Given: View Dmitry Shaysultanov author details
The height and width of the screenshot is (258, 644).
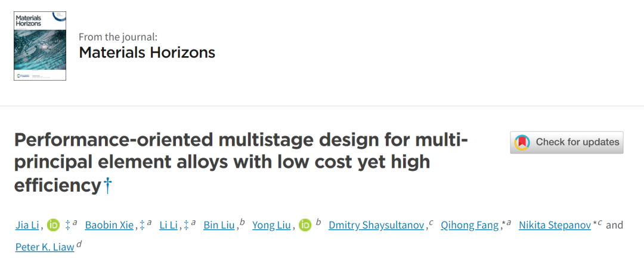Looking at the screenshot, I should click(376, 225).
